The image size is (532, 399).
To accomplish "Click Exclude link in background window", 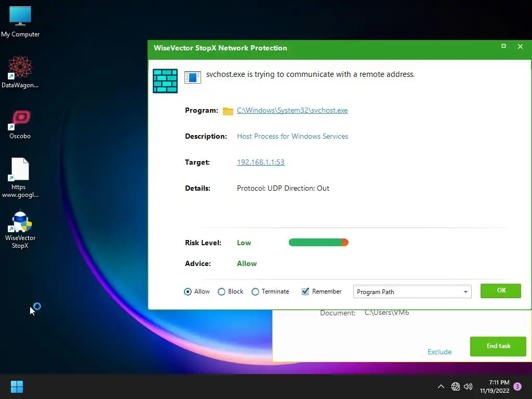I will point(440,352).
